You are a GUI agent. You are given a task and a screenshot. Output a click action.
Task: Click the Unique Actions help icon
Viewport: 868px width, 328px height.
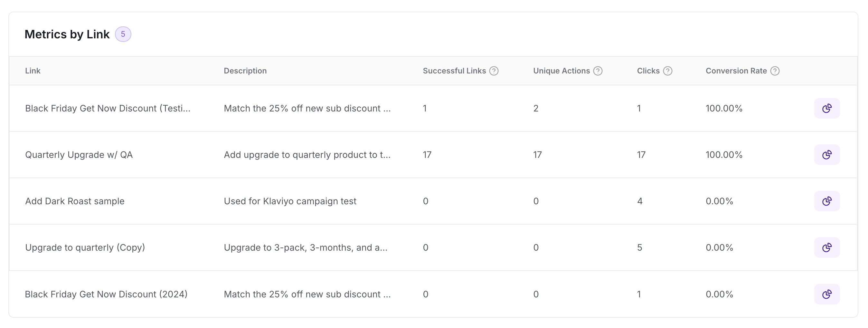(x=598, y=71)
